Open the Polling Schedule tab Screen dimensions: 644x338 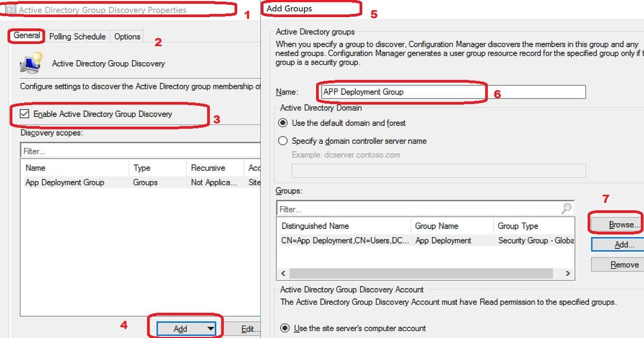[x=77, y=36]
